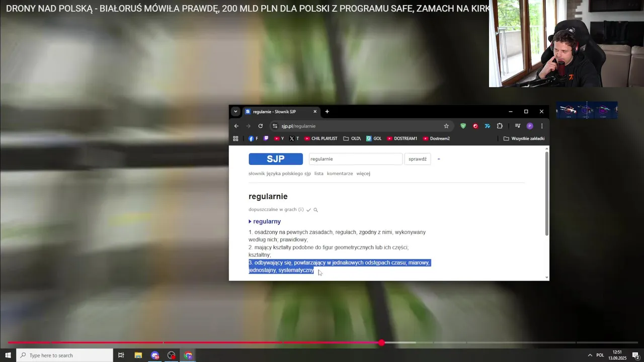Expand the system tray hidden icons chevron

tap(590, 355)
